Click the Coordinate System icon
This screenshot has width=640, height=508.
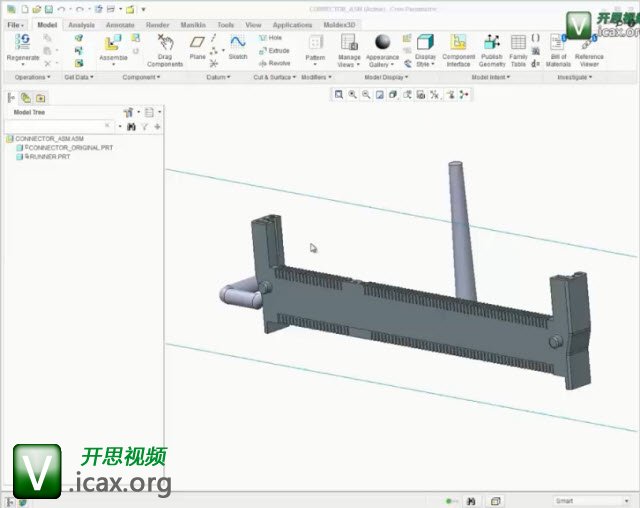[213, 63]
